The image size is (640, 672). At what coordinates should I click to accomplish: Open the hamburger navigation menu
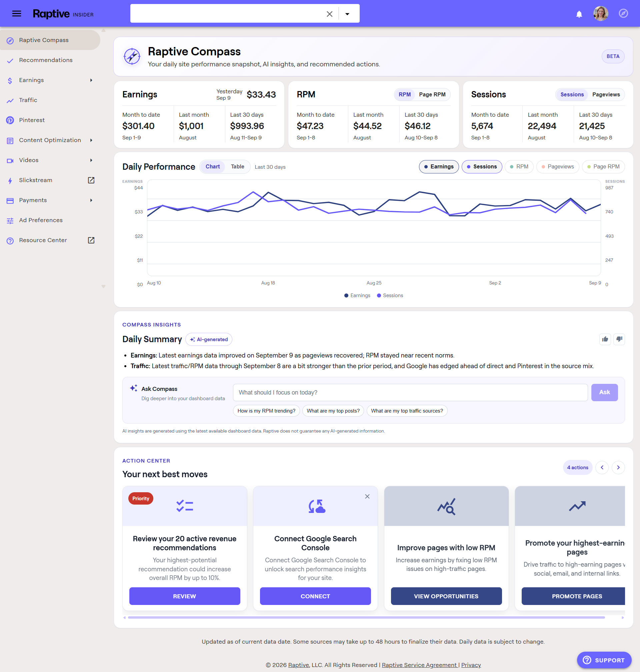coord(16,14)
